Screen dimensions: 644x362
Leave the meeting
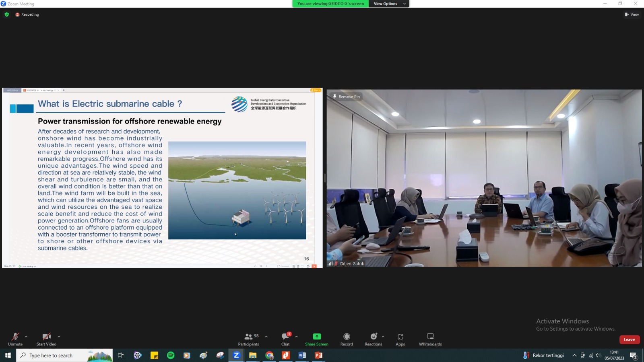629,339
